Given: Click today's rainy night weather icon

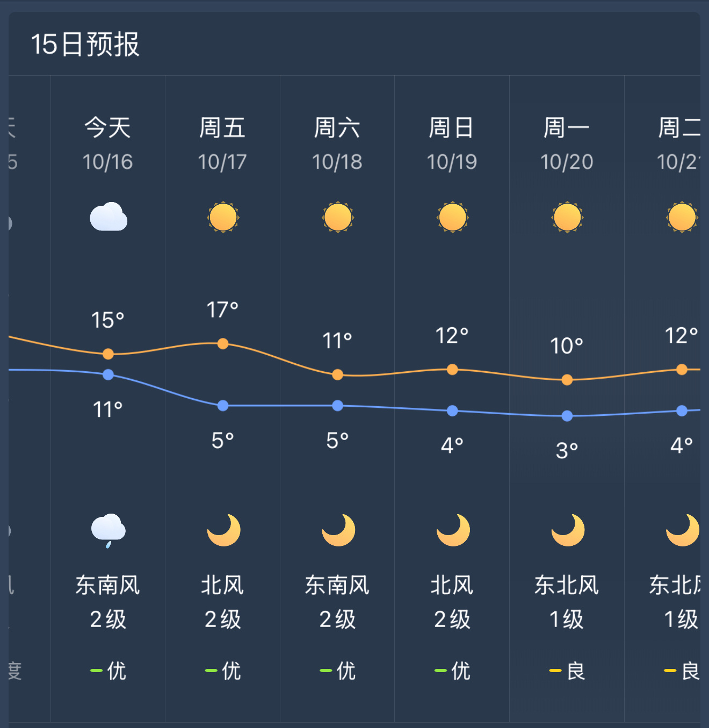Looking at the screenshot, I should point(108,531).
